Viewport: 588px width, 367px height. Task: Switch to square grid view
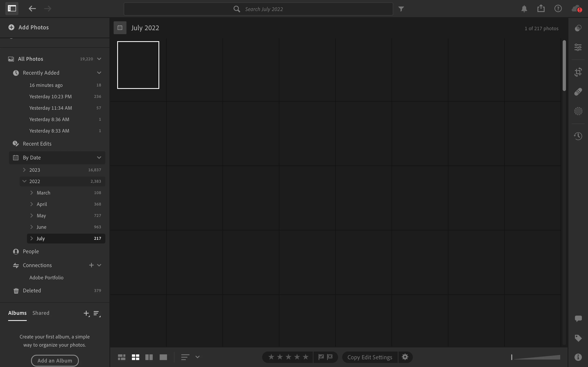(135, 357)
